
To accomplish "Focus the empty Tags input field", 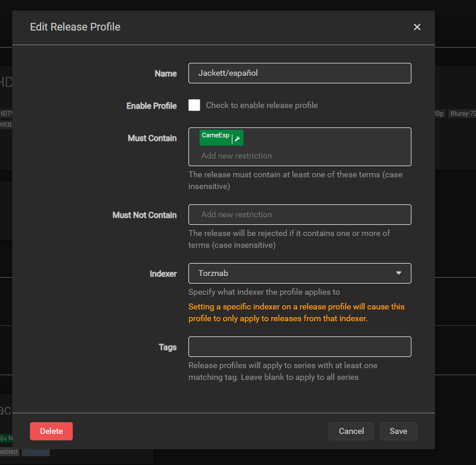I will (299, 347).
